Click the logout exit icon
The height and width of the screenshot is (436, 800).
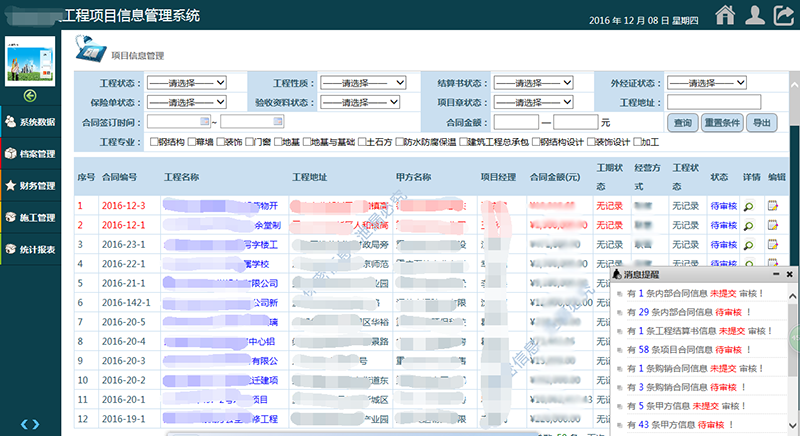coord(784,15)
